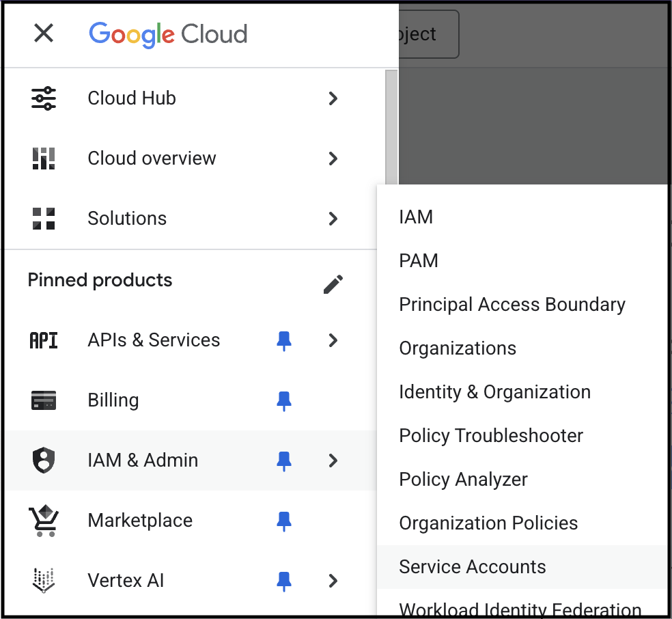Open Billing menu item

(191, 400)
